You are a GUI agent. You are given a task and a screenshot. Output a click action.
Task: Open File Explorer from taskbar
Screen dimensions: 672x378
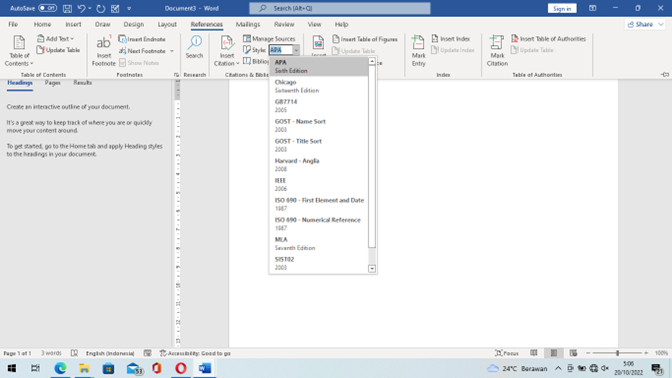[84, 368]
